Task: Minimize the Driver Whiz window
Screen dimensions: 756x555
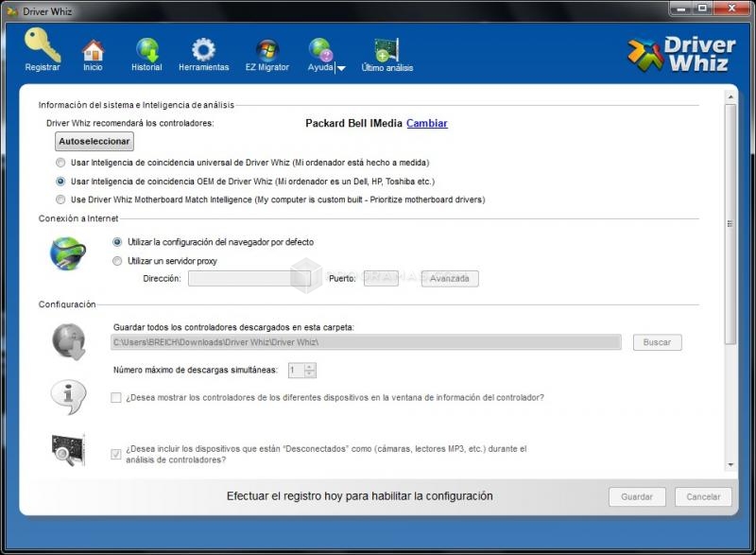Action: tap(681, 9)
